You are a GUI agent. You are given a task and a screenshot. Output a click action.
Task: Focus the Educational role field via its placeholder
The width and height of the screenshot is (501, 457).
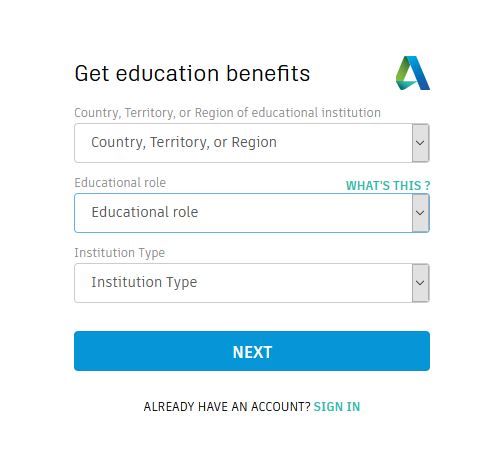(x=145, y=212)
